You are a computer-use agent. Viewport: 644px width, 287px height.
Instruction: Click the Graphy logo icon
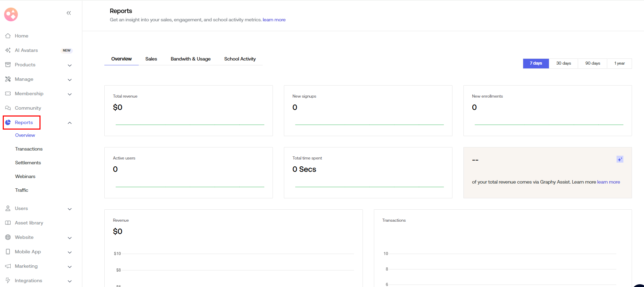pyautogui.click(x=11, y=14)
